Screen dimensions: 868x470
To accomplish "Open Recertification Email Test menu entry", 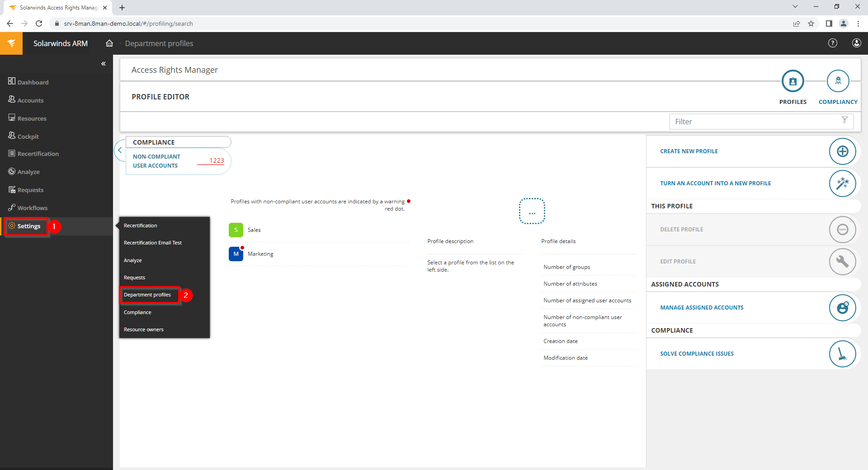I will (153, 243).
